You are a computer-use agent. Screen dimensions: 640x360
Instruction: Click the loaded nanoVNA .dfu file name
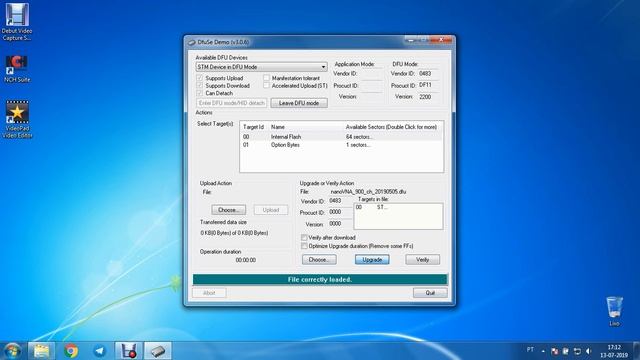point(368,191)
